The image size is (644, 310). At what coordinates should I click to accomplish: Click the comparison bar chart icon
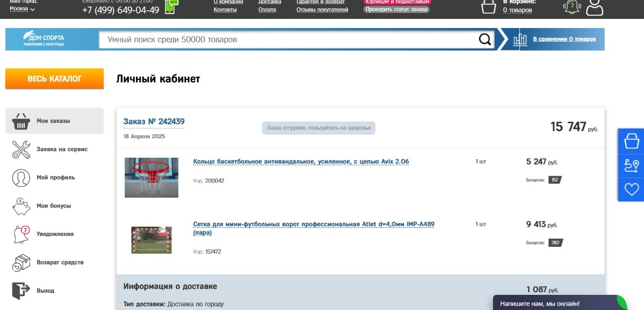pyautogui.click(x=520, y=39)
